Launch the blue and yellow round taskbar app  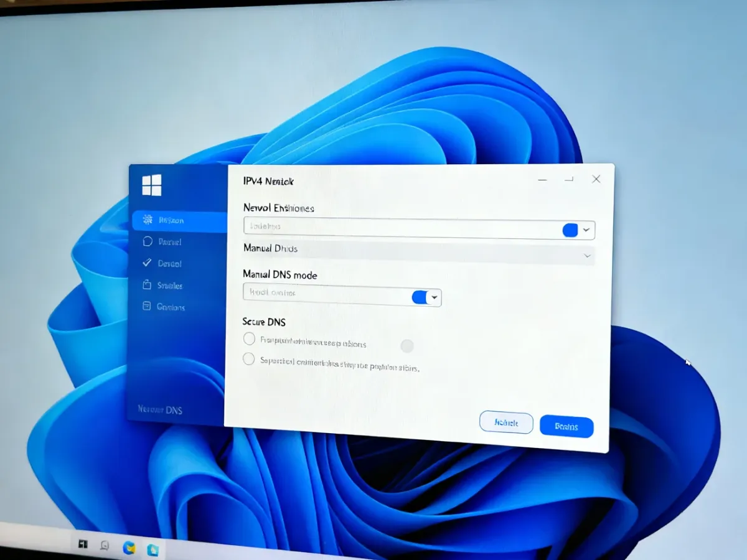pos(129,548)
